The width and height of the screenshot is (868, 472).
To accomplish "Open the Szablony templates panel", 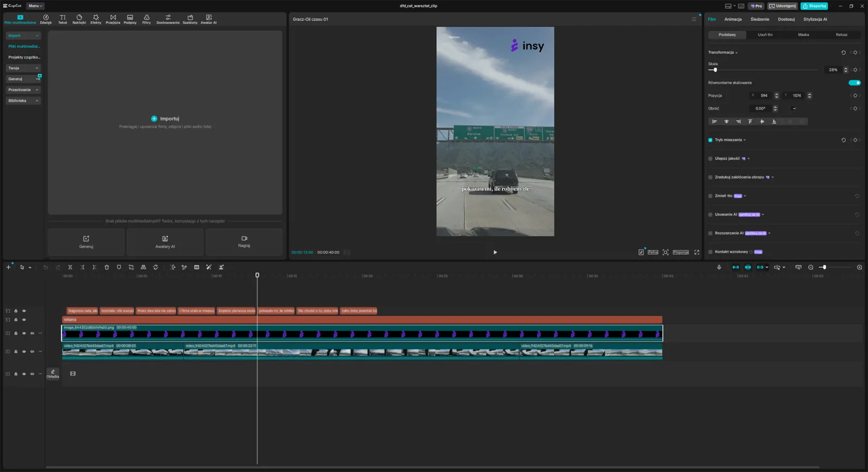I will pyautogui.click(x=190, y=20).
